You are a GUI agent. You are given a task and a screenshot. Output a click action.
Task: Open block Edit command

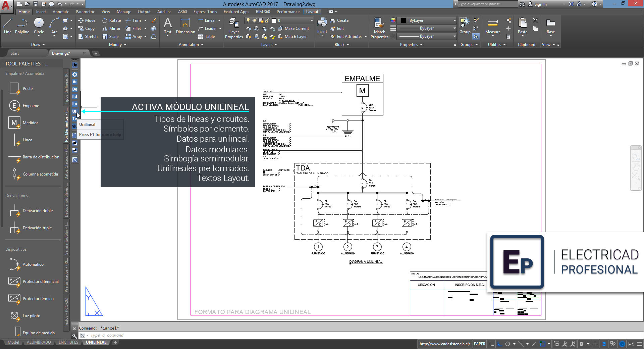337,29
